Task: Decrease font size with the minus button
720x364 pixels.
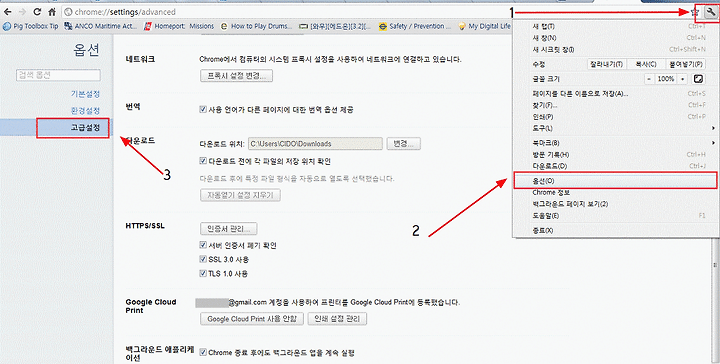Action: 649,79
